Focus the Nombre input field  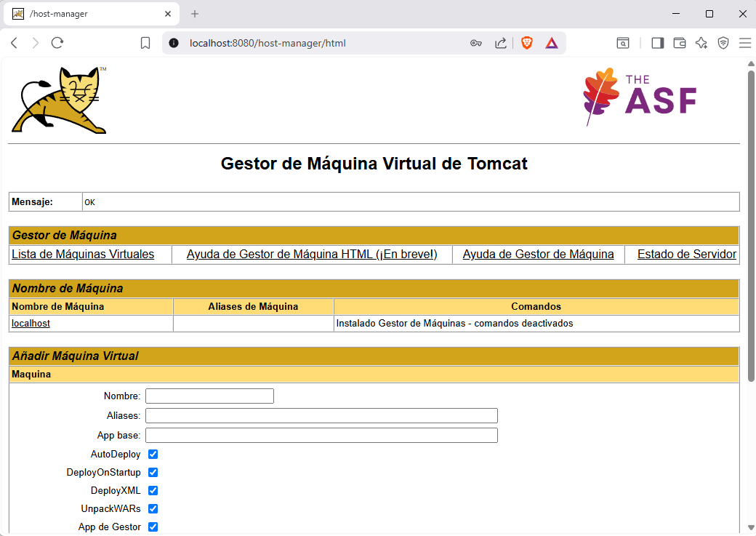coord(210,396)
